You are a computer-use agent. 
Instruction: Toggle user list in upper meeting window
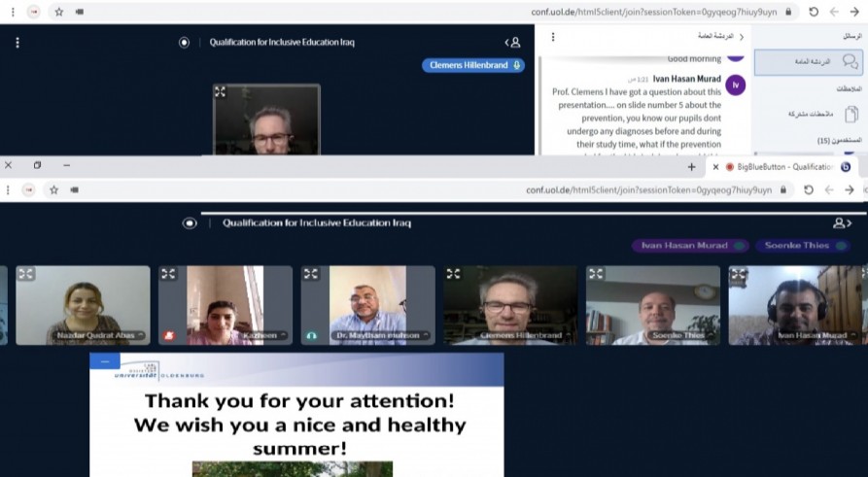click(x=513, y=43)
